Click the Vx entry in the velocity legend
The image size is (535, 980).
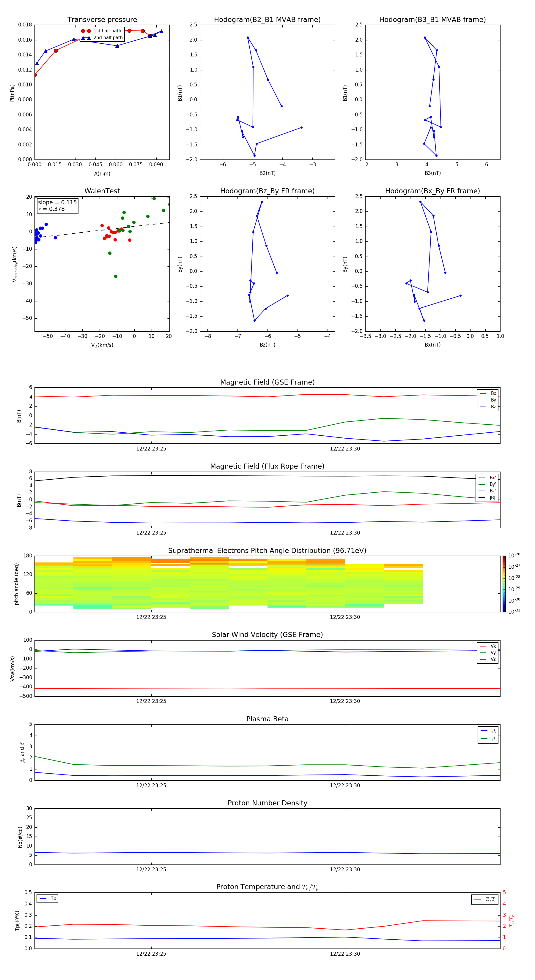click(x=488, y=646)
